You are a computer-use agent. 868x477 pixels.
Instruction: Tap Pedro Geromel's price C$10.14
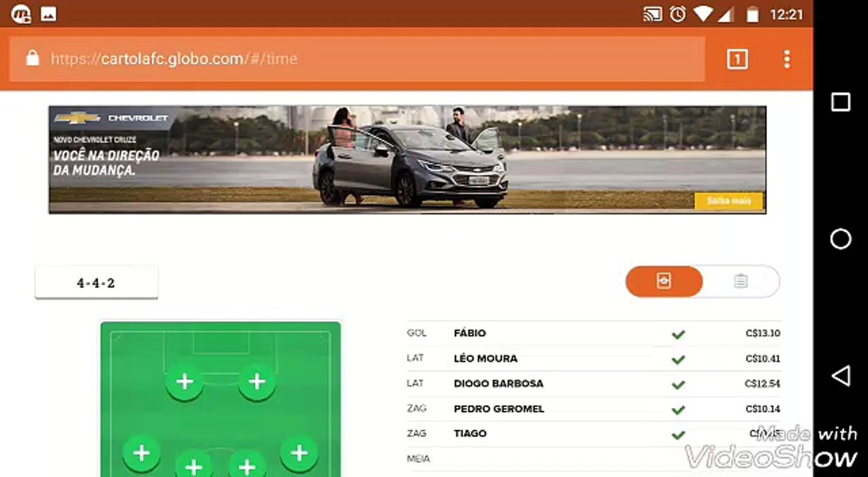pos(763,409)
